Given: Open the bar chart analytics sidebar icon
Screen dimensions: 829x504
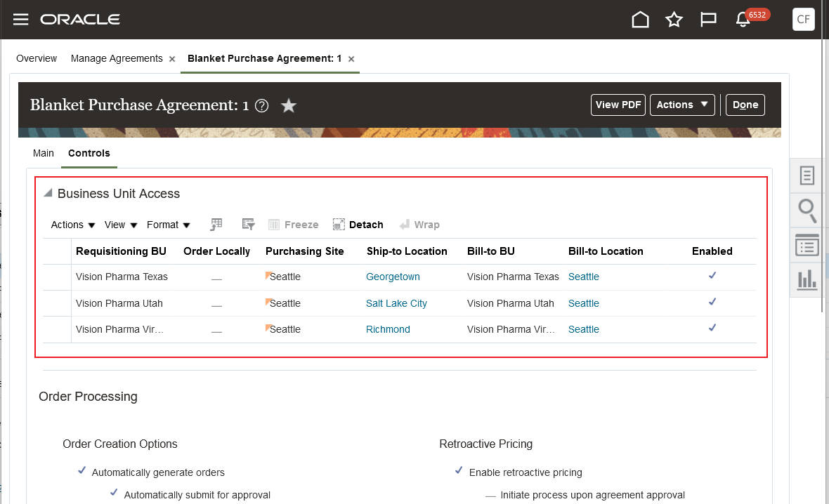Looking at the screenshot, I should point(807,279).
